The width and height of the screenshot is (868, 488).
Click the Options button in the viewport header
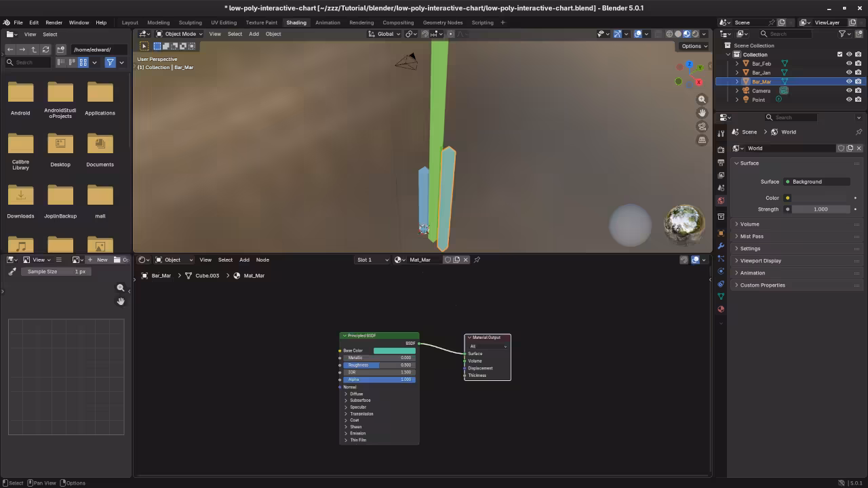point(693,46)
